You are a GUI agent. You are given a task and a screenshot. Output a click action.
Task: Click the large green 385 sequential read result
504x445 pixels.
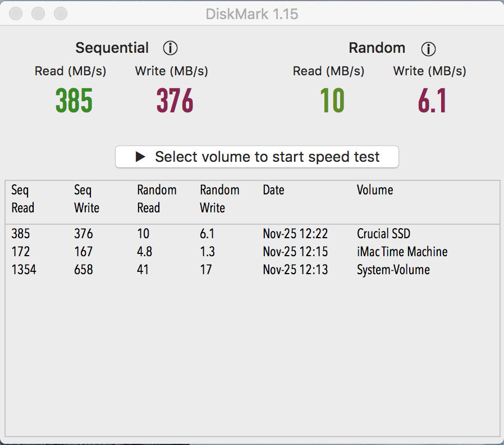(x=74, y=101)
